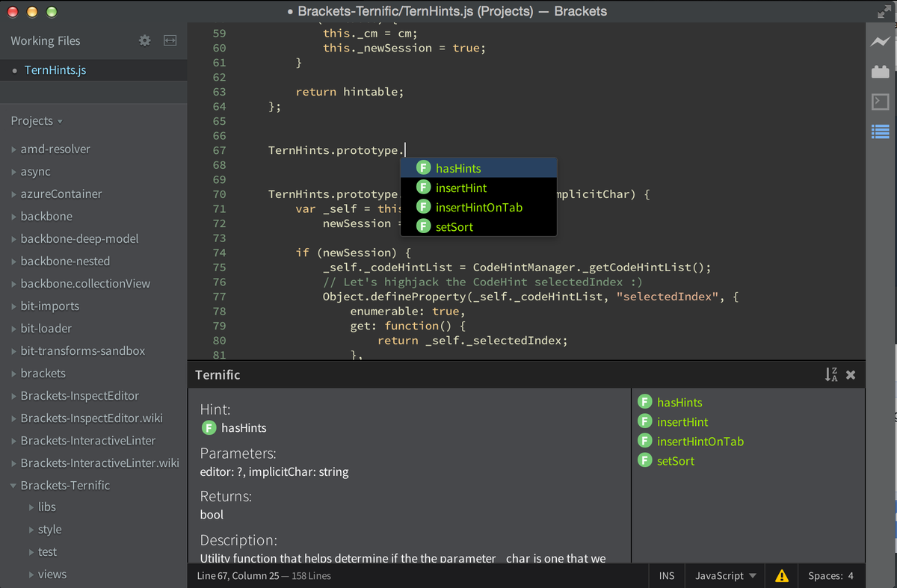Click the split view icon in sidebar header

point(170,40)
